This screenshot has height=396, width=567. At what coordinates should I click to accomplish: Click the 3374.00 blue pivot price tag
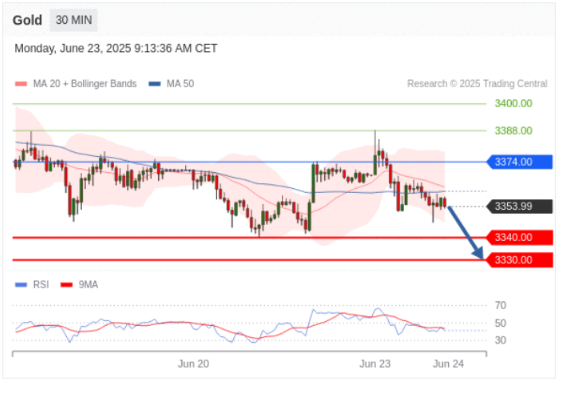[x=520, y=162]
